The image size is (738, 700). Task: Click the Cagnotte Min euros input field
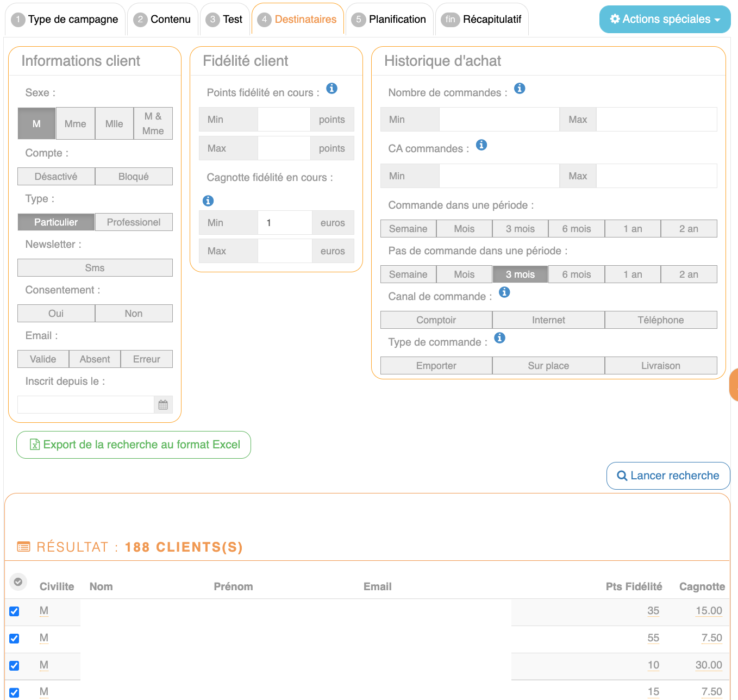click(284, 223)
